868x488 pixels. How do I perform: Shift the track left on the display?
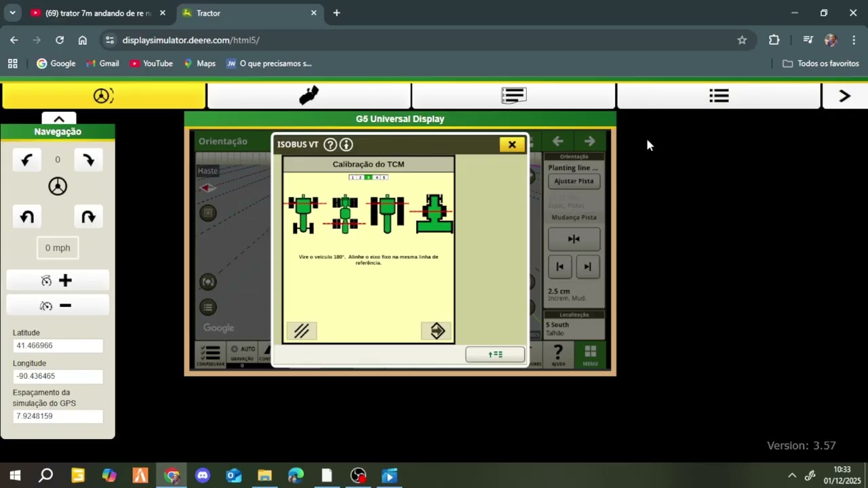click(x=559, y=266)
